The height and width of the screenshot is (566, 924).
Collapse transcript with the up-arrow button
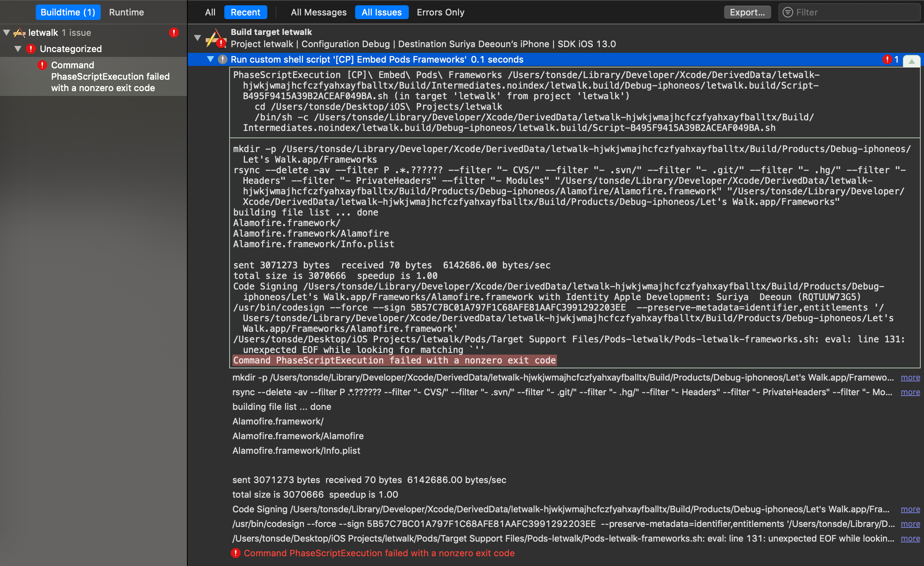(912, 61)
